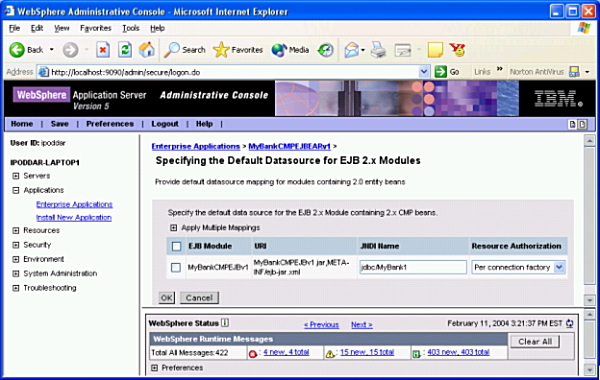Click the Windows flag logo in the menu bar
This screenshot has width=600, height=380.
(x=584, y=28)
